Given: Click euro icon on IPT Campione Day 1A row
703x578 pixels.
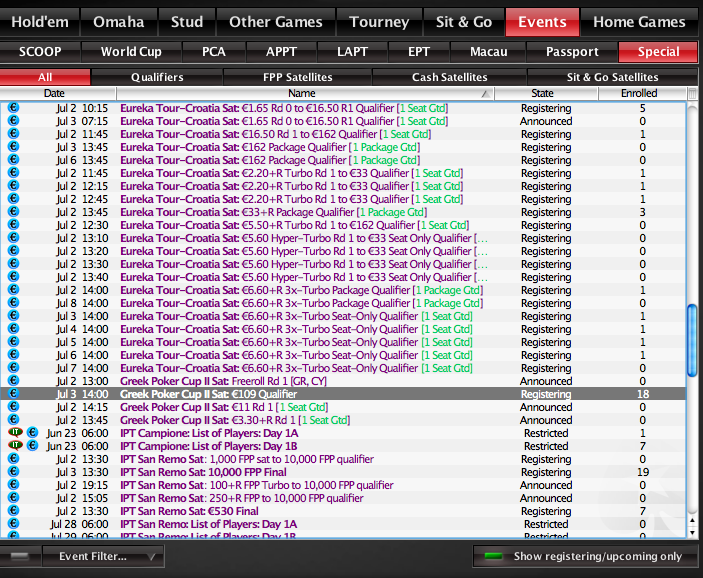Looking at the screenshot, I should click(x=32, y=432).
